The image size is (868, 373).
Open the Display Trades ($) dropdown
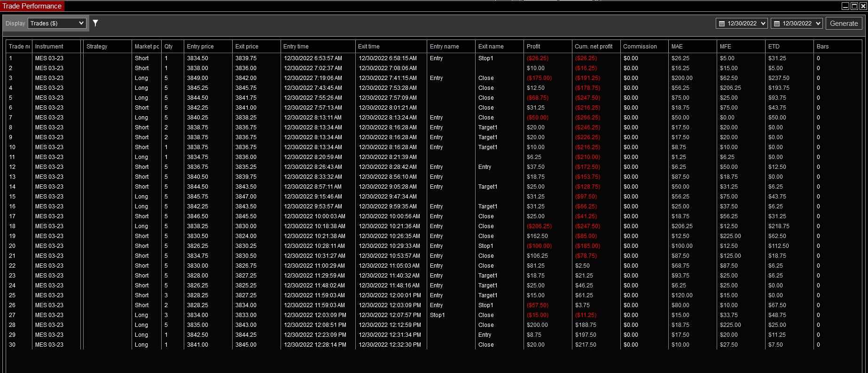point(57,23)
